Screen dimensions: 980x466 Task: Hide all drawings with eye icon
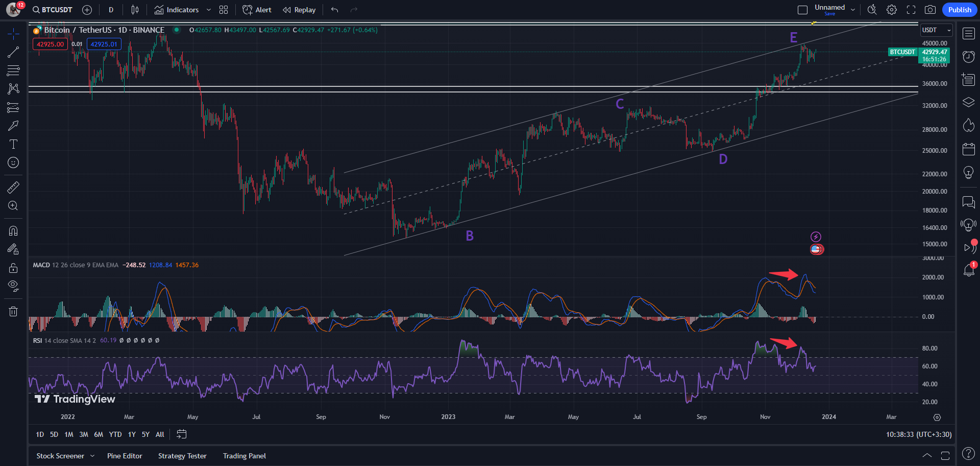(x=13, y=286)
